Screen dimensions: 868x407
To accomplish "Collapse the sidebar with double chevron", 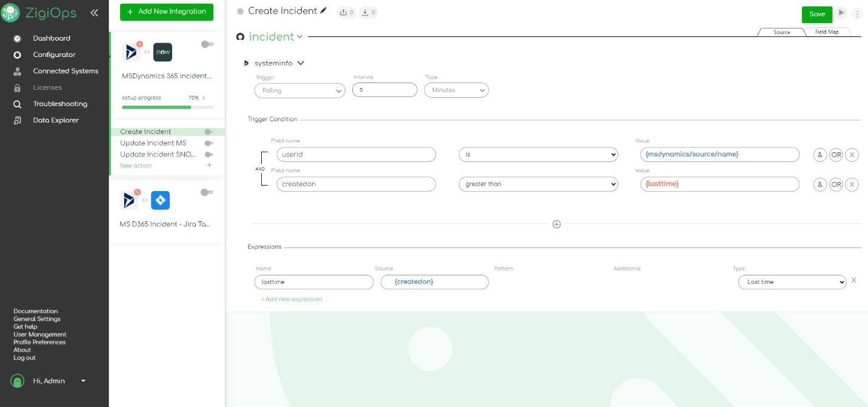I will [94, 13].
